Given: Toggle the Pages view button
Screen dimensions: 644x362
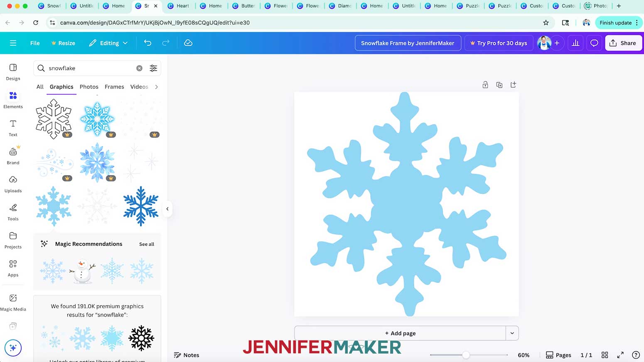Looking at the screenshot, I should [x=558, y=355].
